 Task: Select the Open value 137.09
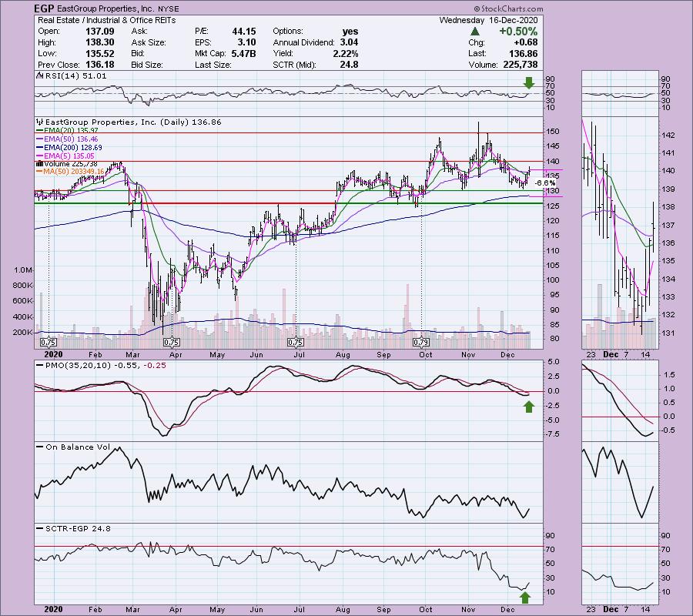100,32
